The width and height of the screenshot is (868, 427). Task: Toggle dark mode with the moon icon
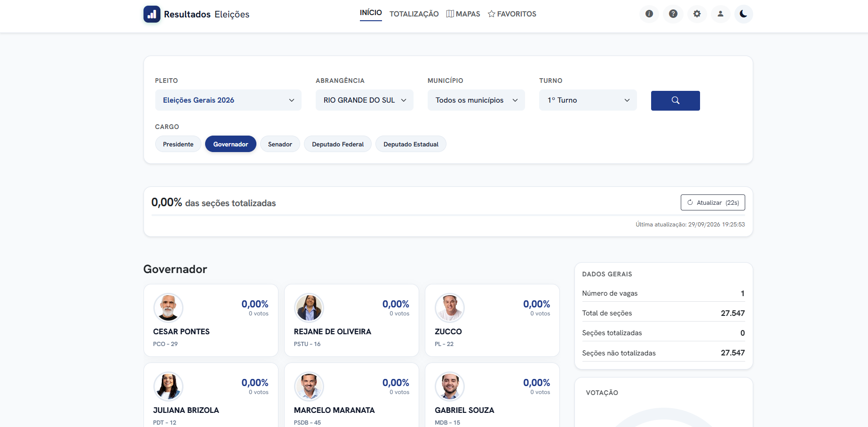click(x=744, y=14)
